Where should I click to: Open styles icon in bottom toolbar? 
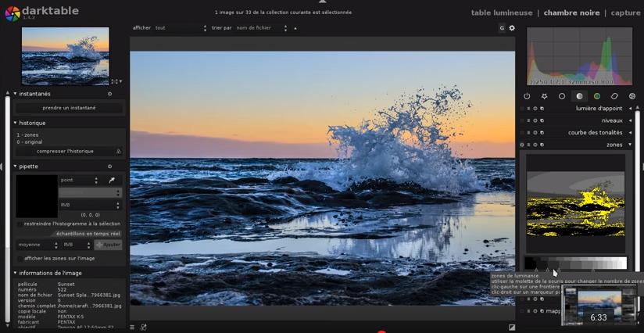143,328
